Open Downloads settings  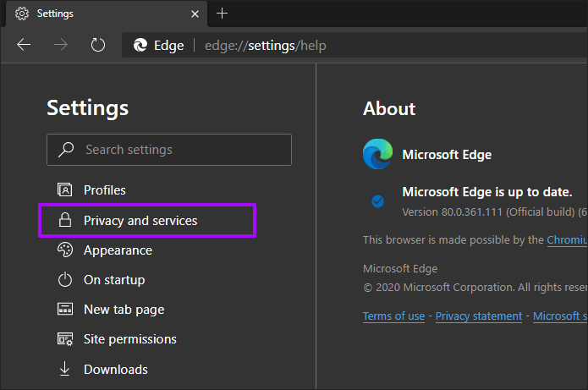click(116, 370)
